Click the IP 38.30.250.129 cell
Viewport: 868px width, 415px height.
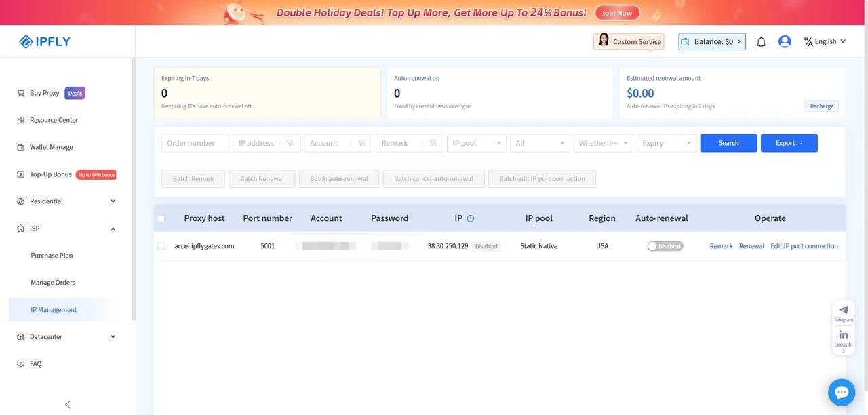point(448,246)
